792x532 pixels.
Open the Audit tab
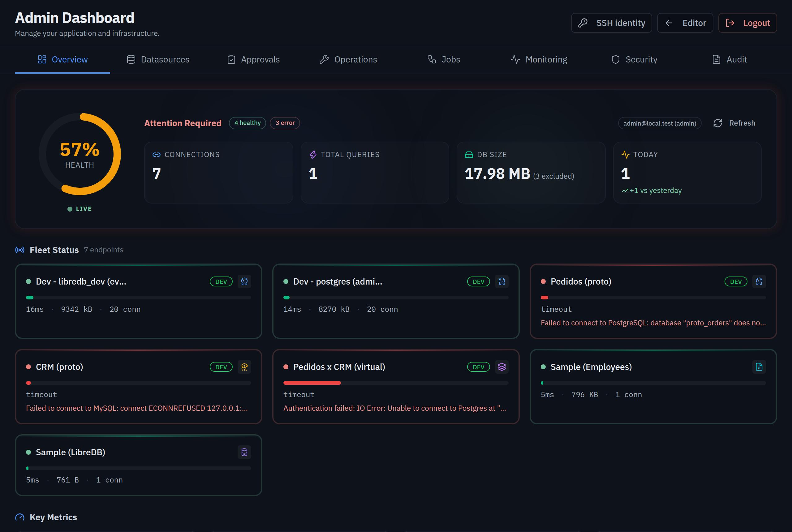click(x=729, y=60)
